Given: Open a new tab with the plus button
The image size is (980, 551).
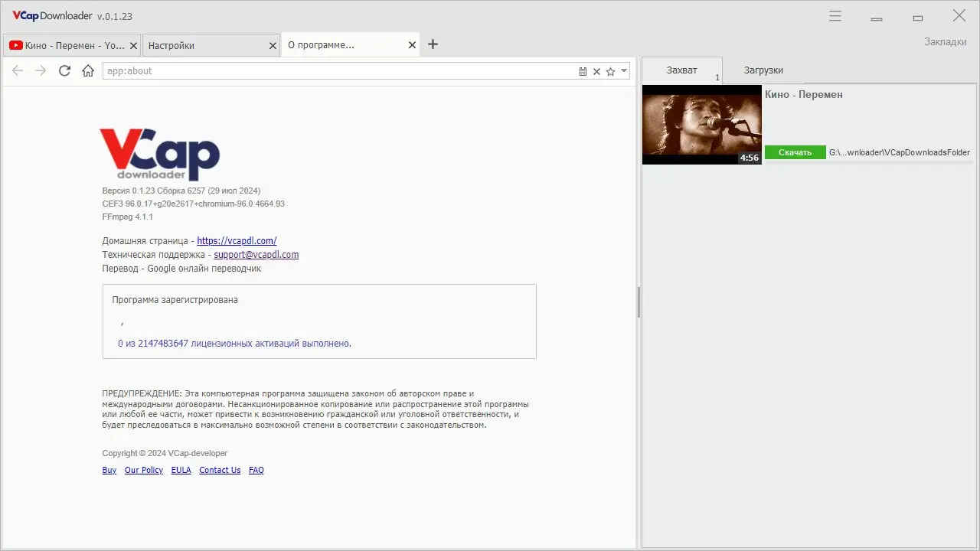Looking at the screenshot, I should click(433, 44).
